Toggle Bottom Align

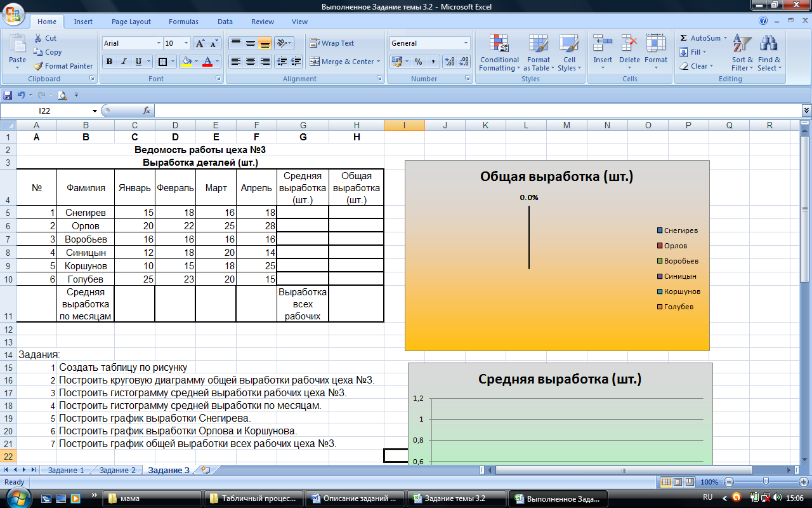click(265, 43)
